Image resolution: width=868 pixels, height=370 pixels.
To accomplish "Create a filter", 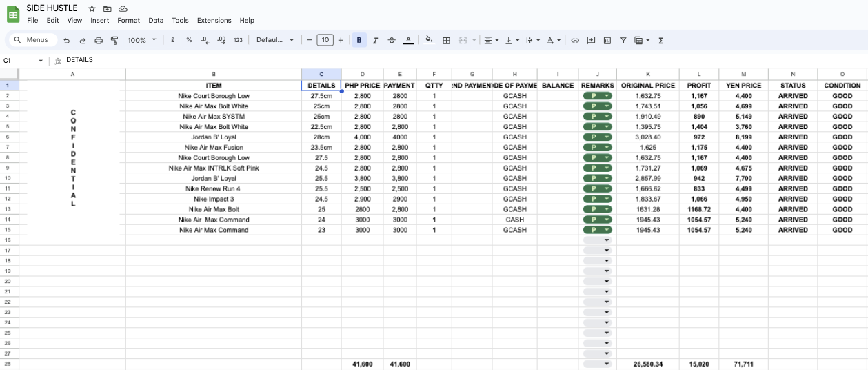I will click(x=623, y=40).
